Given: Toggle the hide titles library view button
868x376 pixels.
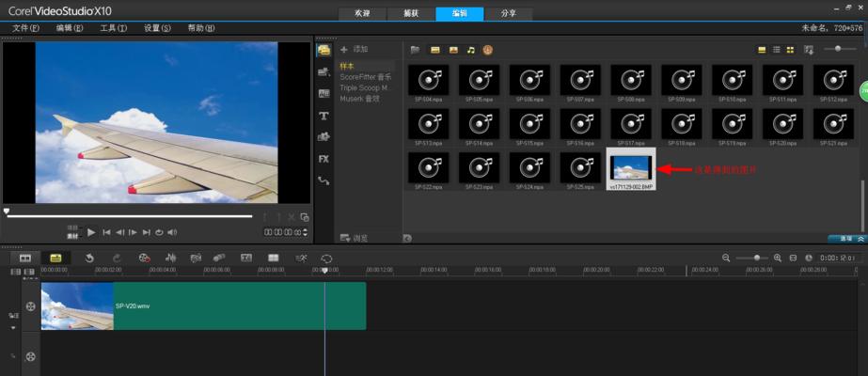Looking at the screenshot, I should [762, 50].
